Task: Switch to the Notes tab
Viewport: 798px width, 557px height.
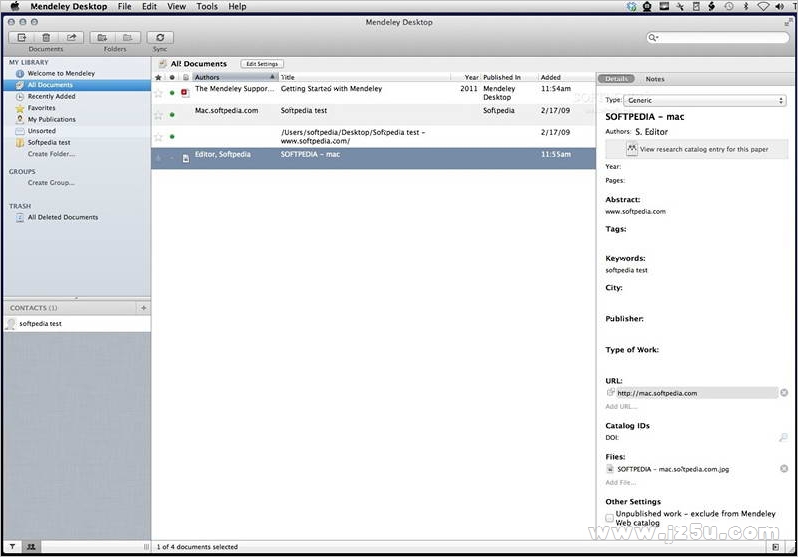Action: click(x=654, y=79)
